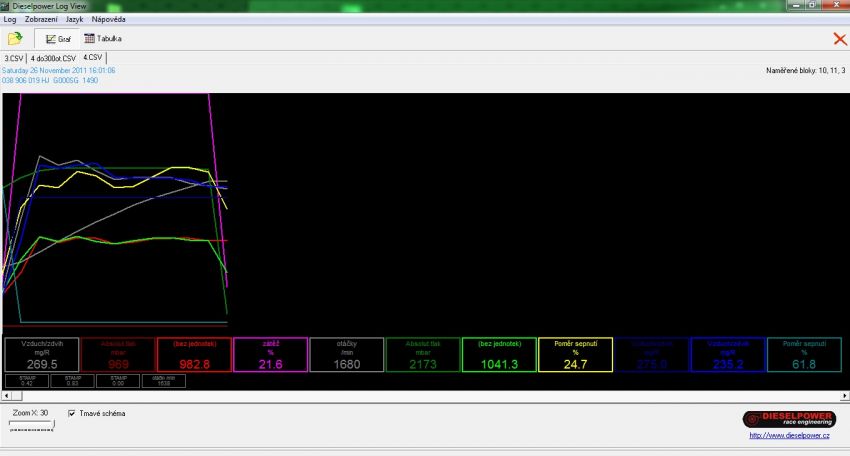
Task: Click the Vzduch/zdvih 269.5 channel box
Action: 41,355
